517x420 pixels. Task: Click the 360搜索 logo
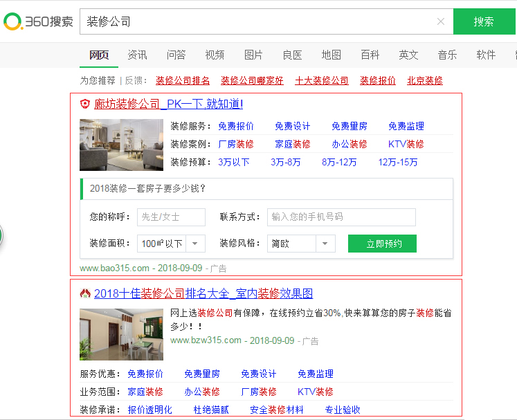[x=38, y=21]
